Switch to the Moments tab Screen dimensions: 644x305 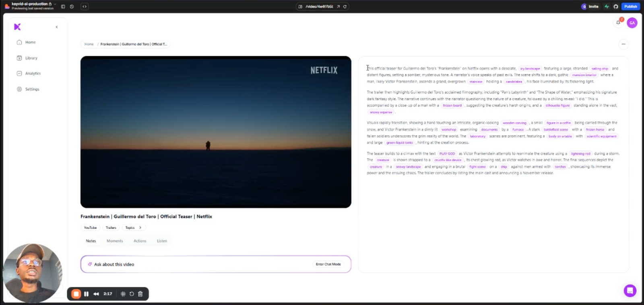click(115, 241)
